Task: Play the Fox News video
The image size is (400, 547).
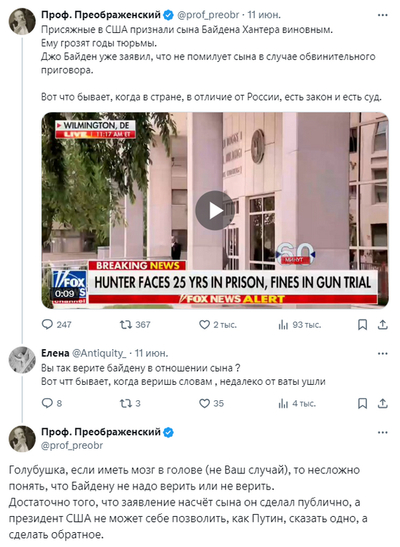Action: 214,210
